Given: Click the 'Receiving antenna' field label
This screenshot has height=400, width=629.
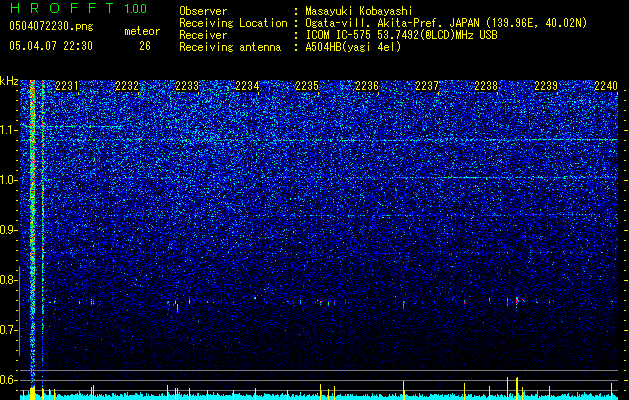Looking at the screenshot, I should (230, 47).
